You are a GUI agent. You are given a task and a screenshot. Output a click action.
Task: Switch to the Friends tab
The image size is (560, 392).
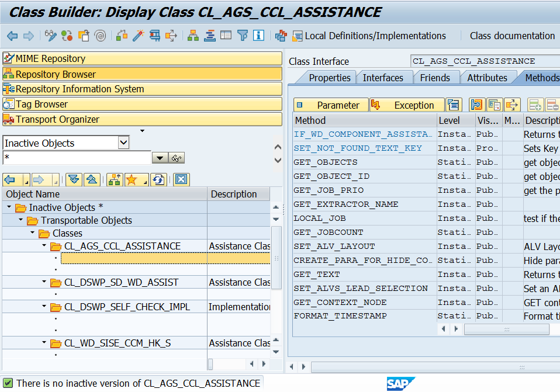pos(435,78)
